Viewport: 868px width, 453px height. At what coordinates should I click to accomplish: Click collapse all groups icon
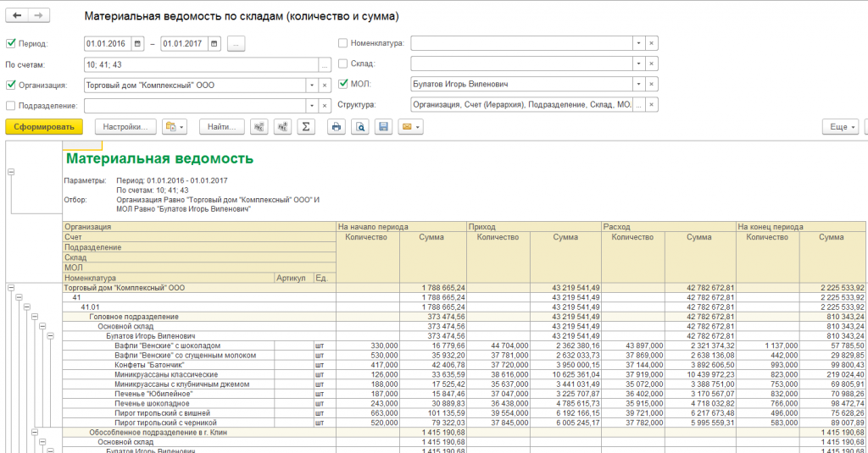259,127
